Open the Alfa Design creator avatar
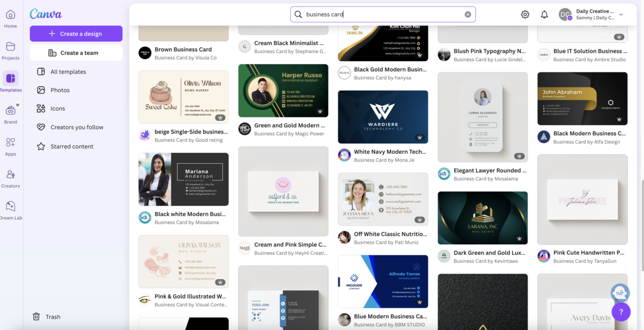The height and width of the screenshot is (330, 644). pyautogui.click(x=544, y=137)
